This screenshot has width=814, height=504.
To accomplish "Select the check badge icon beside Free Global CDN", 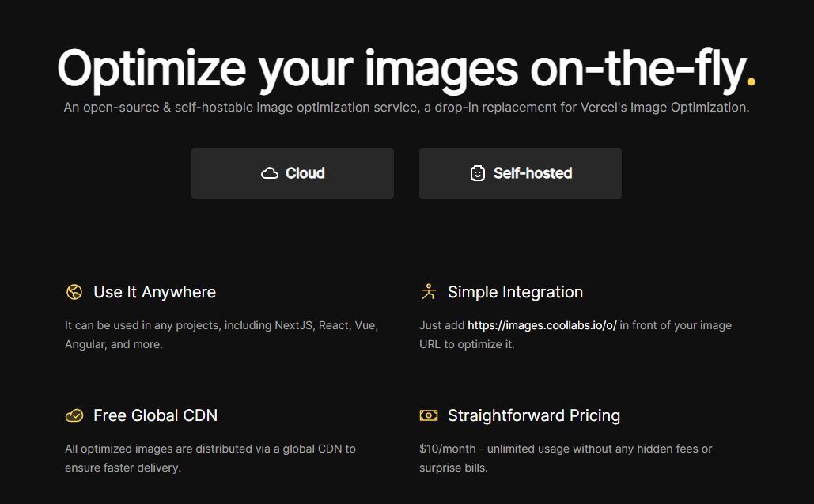I will click(74, 415).
